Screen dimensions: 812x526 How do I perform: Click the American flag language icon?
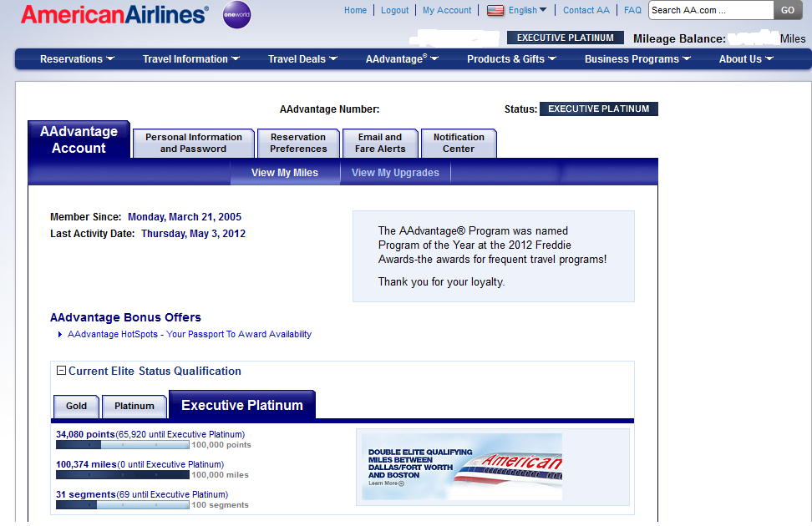point(495,10)
